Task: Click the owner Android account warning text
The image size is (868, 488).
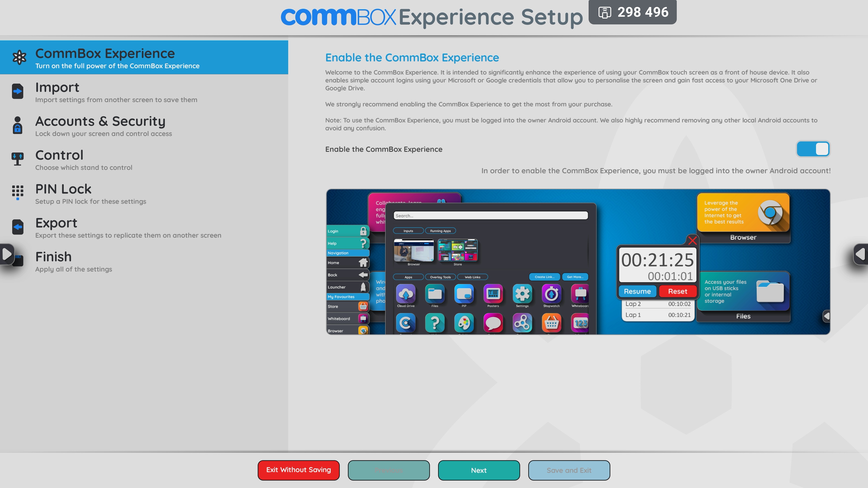Action: 656,171
